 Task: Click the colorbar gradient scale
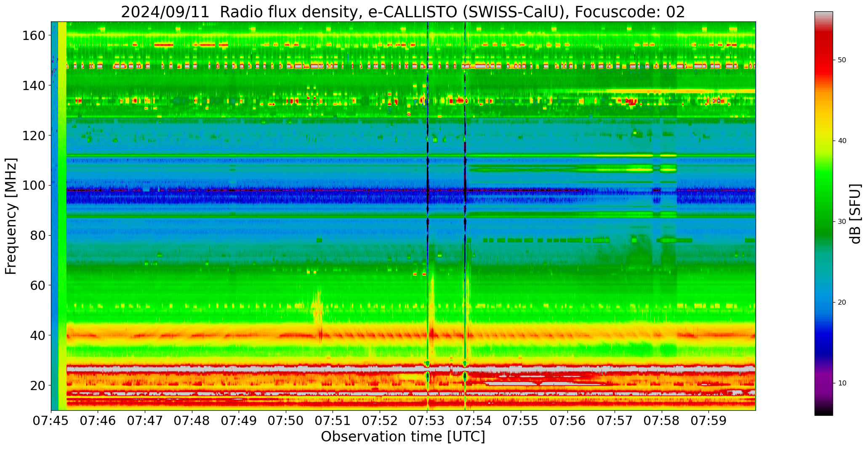click(823, 213)
